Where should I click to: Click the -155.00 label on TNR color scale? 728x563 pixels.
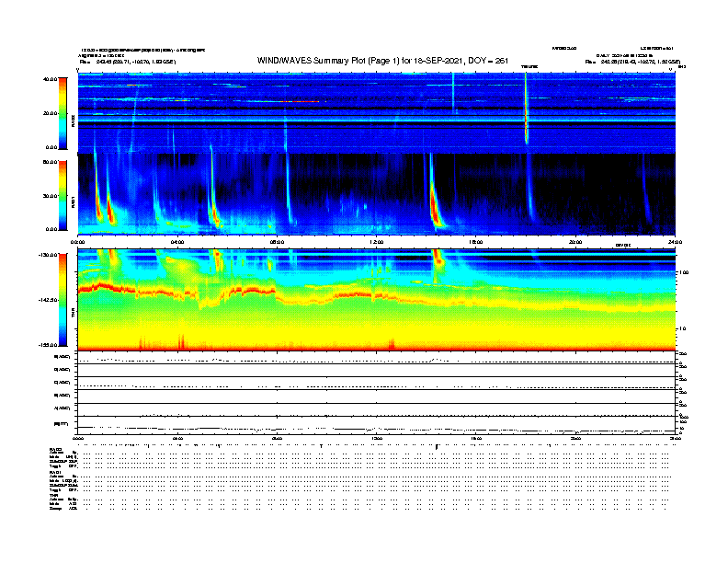(48, 345)
